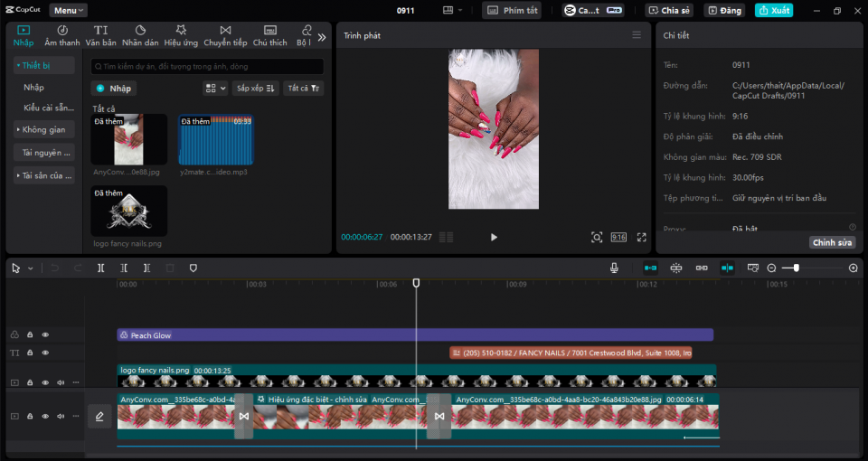868x461 pixels.
Task: Toggle visibility of the text track
Action: (45, 353)
